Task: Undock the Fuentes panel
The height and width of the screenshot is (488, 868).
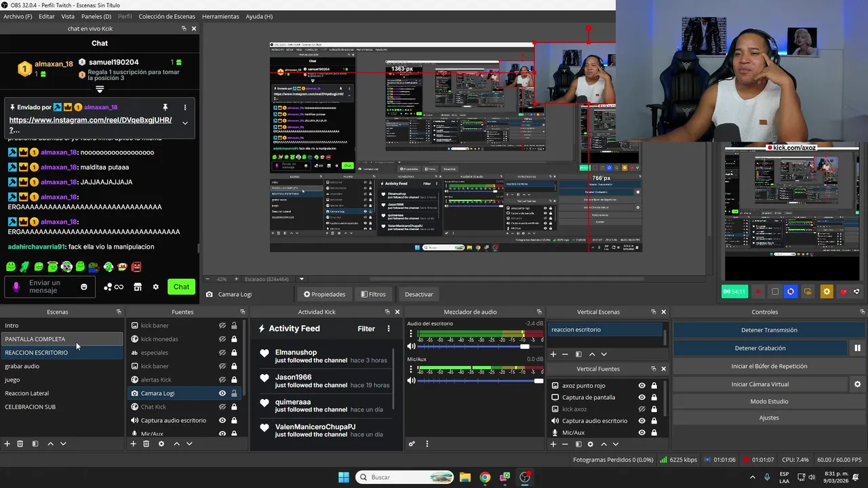Action: [243, 312]
